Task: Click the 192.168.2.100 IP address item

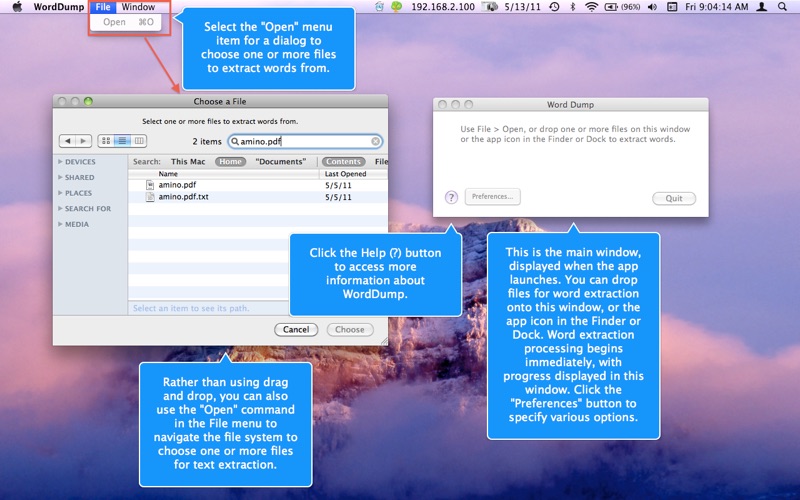Action: pos(443,7)
